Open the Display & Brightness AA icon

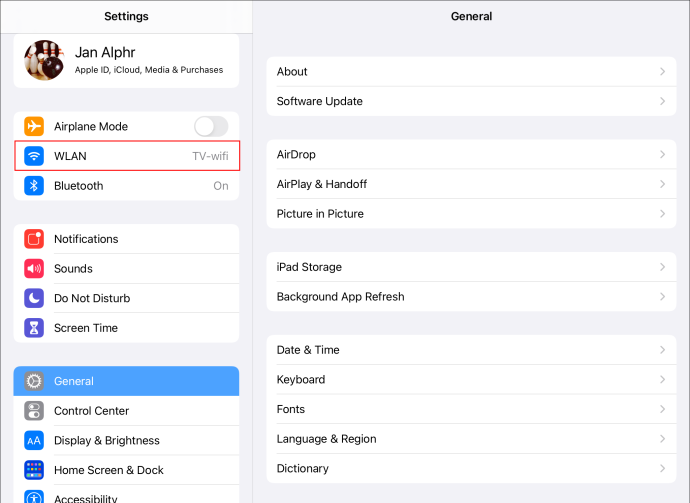pos(34,441)
